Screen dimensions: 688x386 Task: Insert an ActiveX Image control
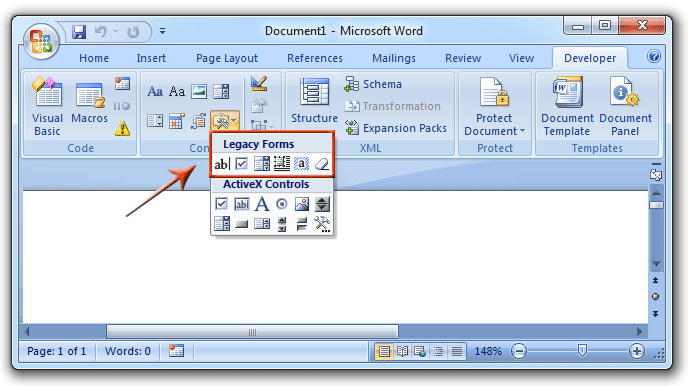click(x=301, y=204)
